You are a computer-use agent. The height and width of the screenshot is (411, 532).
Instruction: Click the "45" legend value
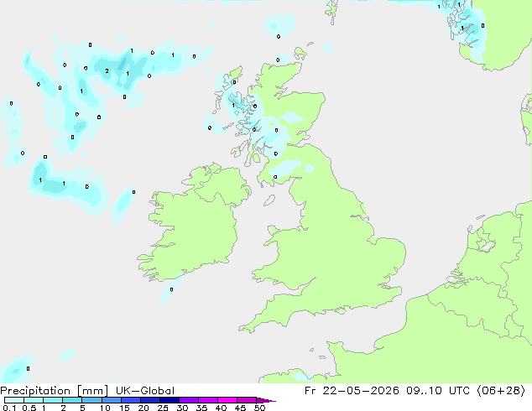(x=240, y=408)
